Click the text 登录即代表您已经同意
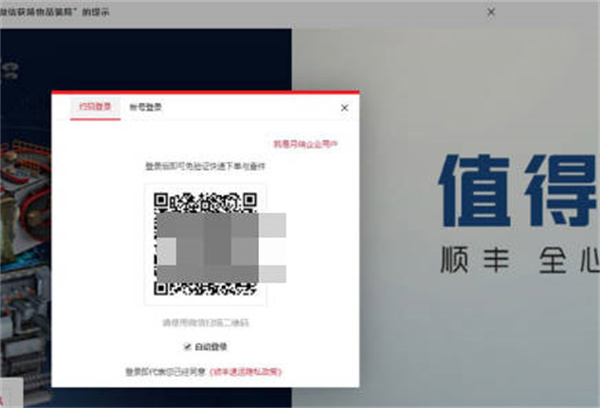The width and height of the screenshot is (600, 408). [x=166, y=372]
